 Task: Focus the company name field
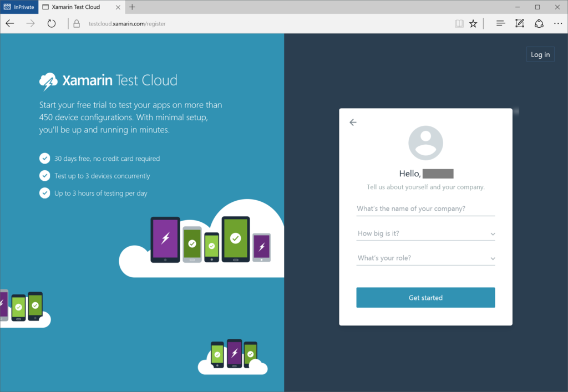click(x=425, y=209)
